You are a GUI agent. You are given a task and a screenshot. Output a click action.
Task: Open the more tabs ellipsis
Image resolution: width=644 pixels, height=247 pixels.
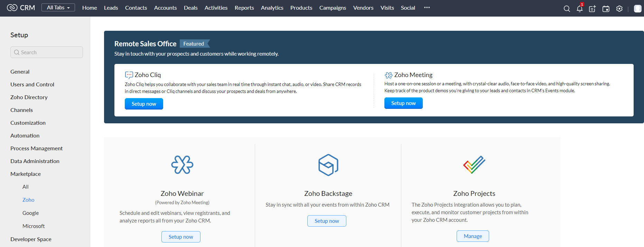pyautogui.click(x=427, y=8)
